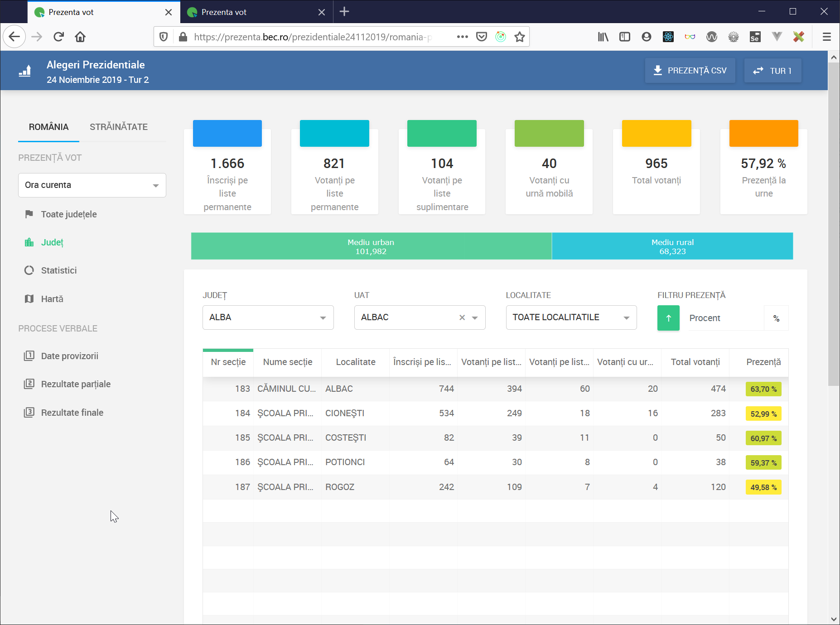
Task: Select the Toate județele flag icon
Action: [29, 214]
